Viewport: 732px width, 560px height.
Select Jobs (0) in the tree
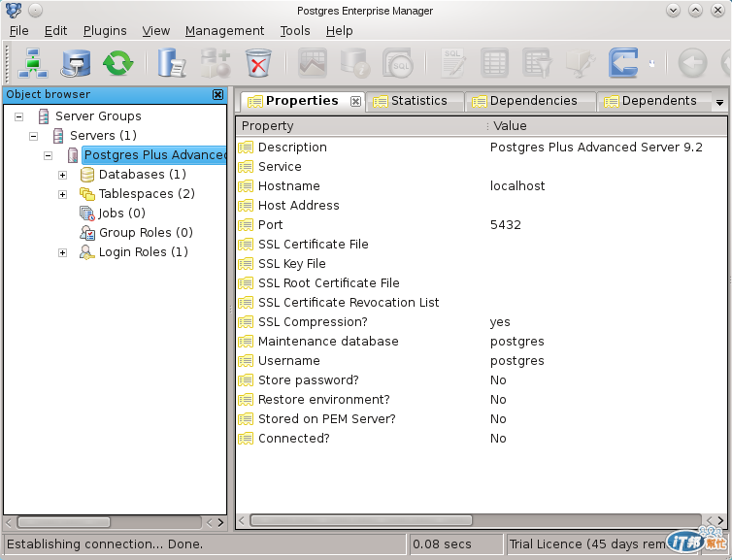point(122,214)
